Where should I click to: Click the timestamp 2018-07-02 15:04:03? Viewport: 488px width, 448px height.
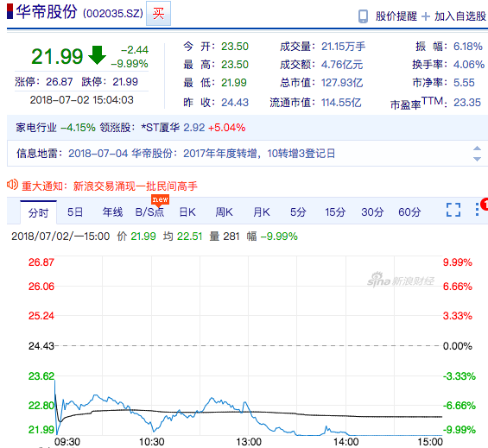81,100
